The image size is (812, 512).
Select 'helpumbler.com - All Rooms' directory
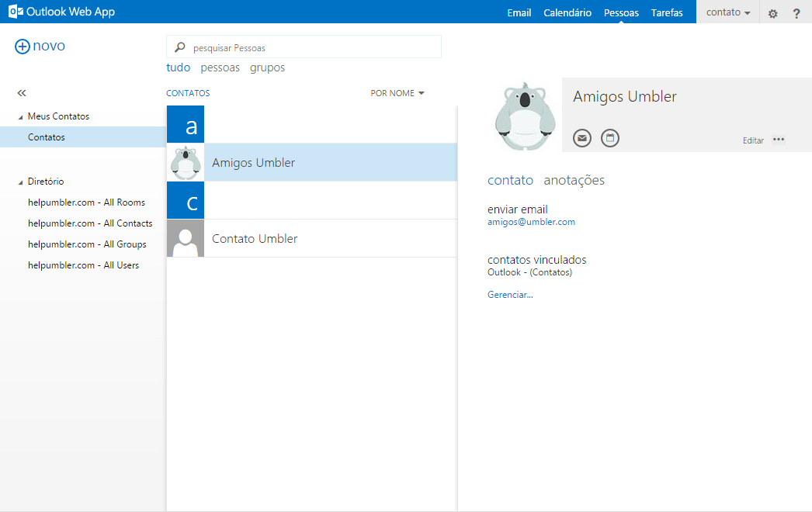86,202
